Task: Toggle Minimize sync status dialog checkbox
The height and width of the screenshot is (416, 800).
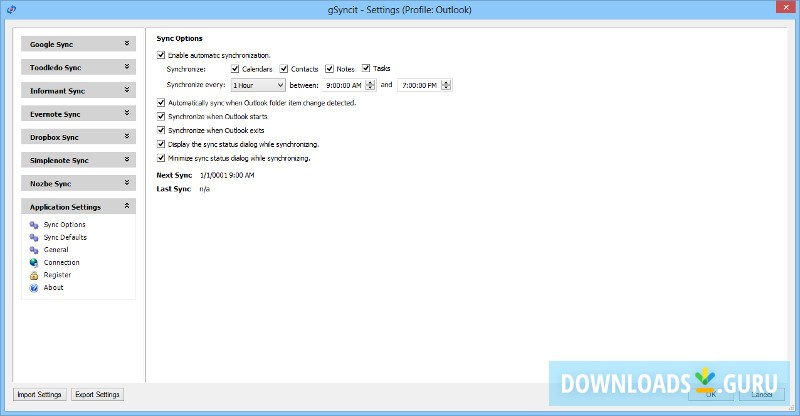Action: click(x=161, y=158)
